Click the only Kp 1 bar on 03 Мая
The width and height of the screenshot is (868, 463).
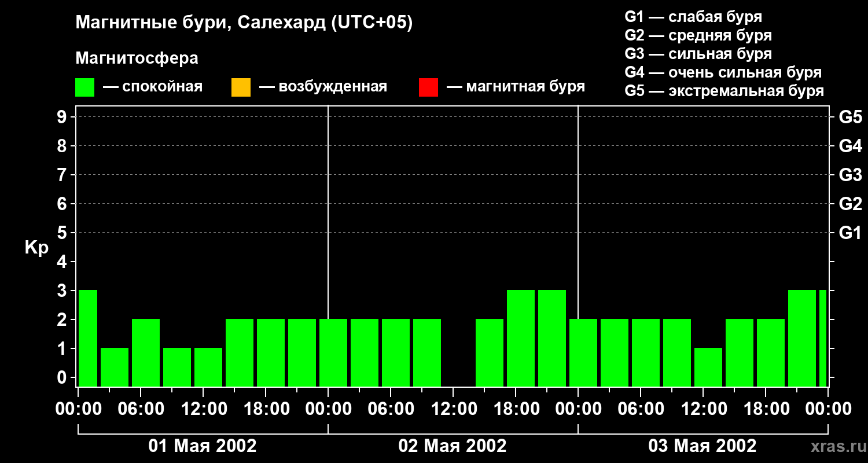pos(708,367)
